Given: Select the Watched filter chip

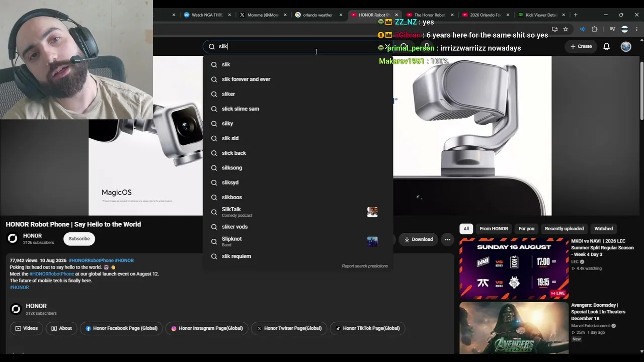Looking at the screenshot, I should pyautogui.click(x=604, y=229).
